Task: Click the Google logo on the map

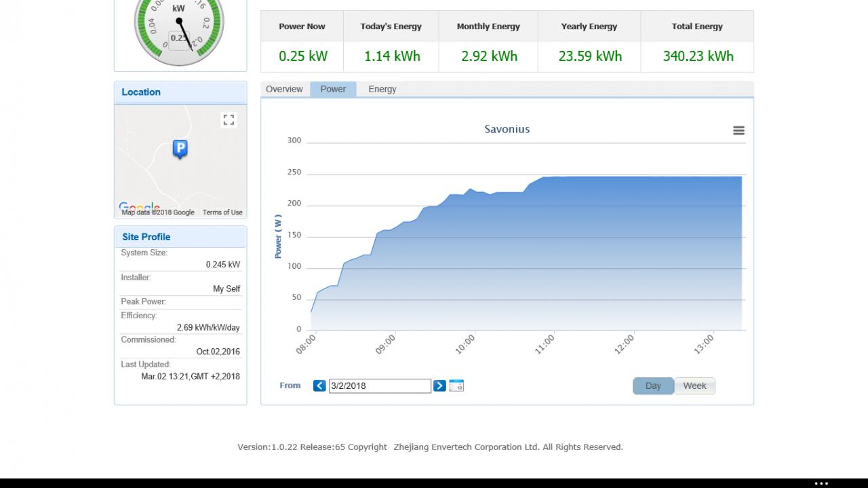Action: 139,206
